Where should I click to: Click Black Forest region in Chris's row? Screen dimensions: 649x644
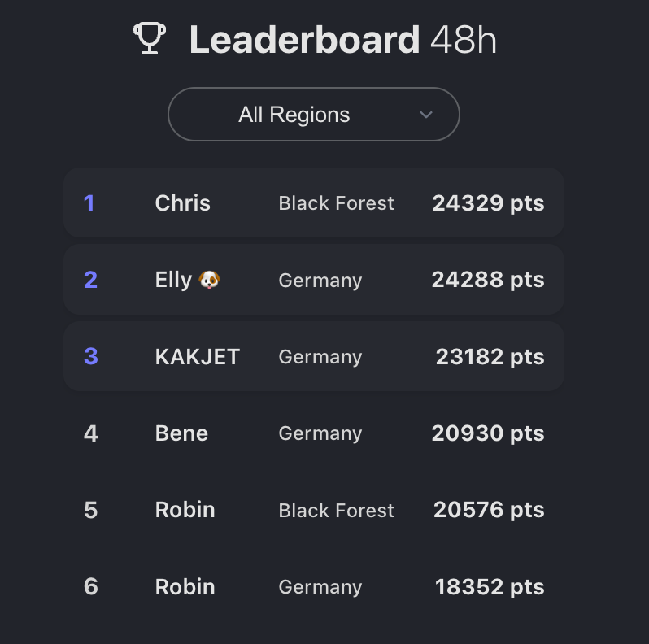click(x=336, y=203)
